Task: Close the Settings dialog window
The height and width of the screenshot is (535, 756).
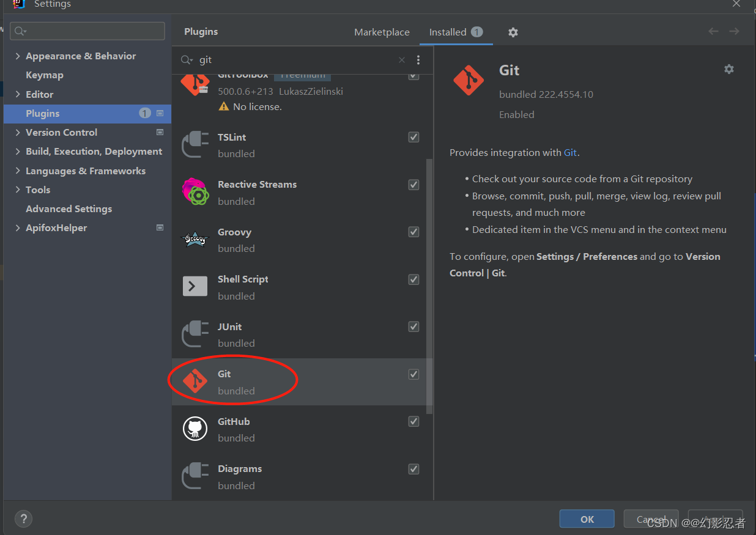Action: (736, 4)
